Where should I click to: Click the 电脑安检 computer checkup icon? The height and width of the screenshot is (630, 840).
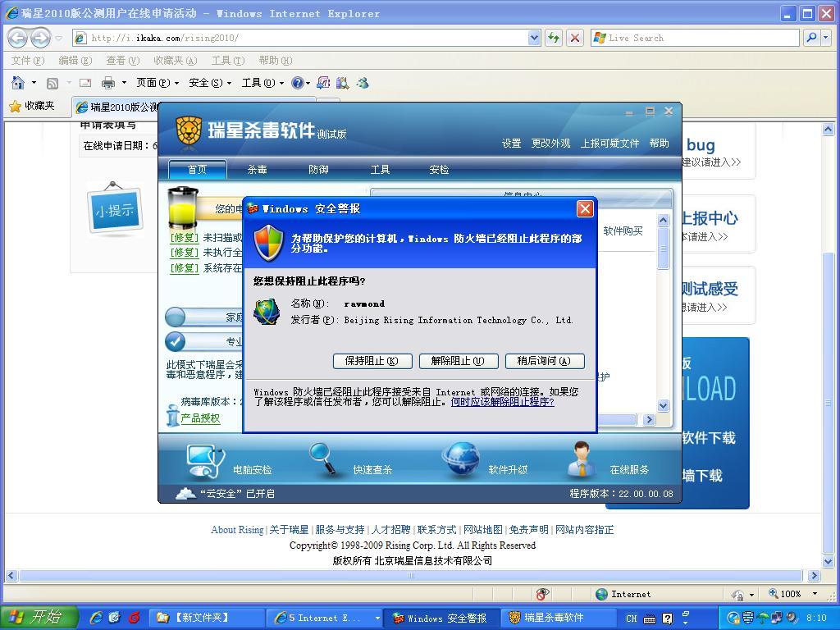pyautogui.click(x=206, y=461)
